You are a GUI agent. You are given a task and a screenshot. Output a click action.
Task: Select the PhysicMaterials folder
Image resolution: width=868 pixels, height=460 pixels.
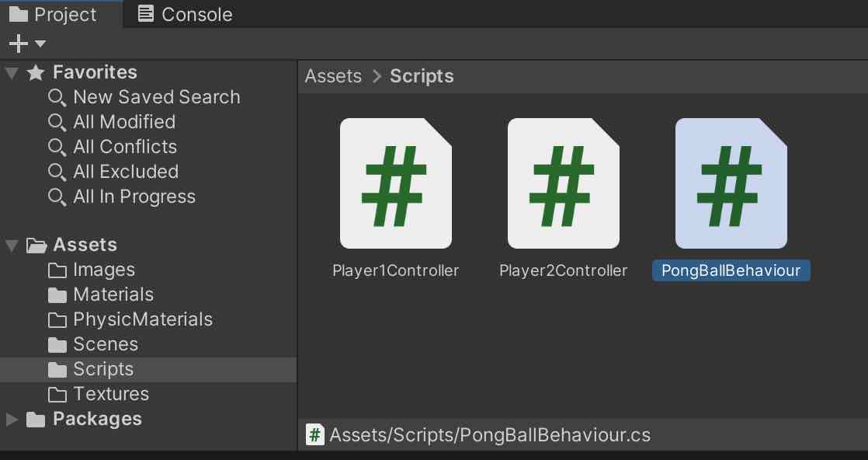coord(142,319)
